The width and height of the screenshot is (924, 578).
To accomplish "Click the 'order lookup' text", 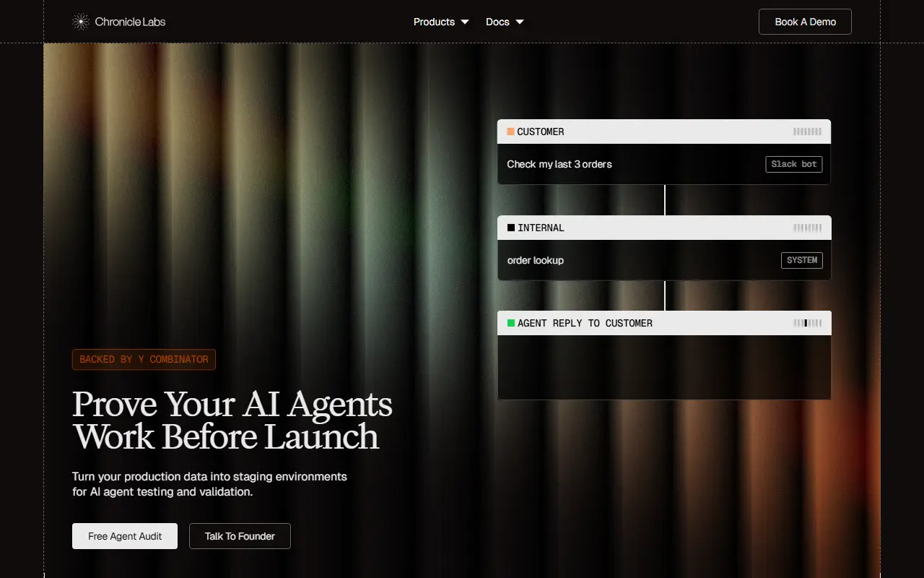I will point(536,260).
